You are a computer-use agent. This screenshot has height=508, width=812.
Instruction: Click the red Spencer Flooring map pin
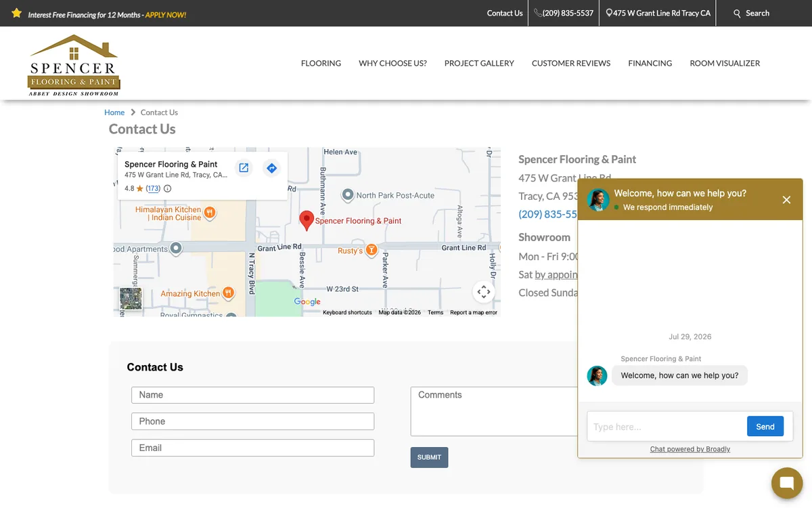tap(307, 220)
